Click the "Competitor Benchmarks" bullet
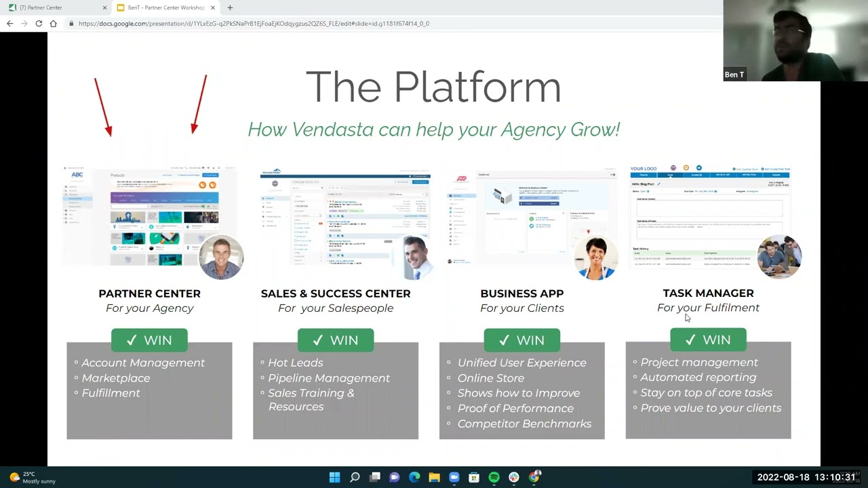 pos(524,424)
